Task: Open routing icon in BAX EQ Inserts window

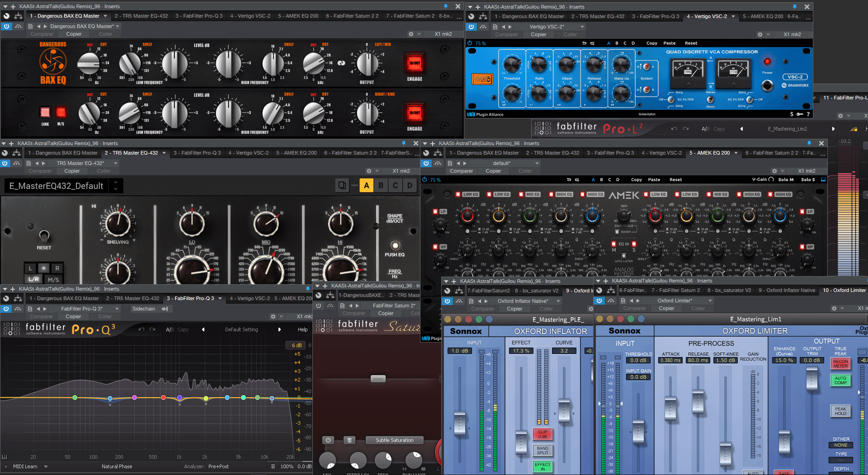Action: click(18, 16)
